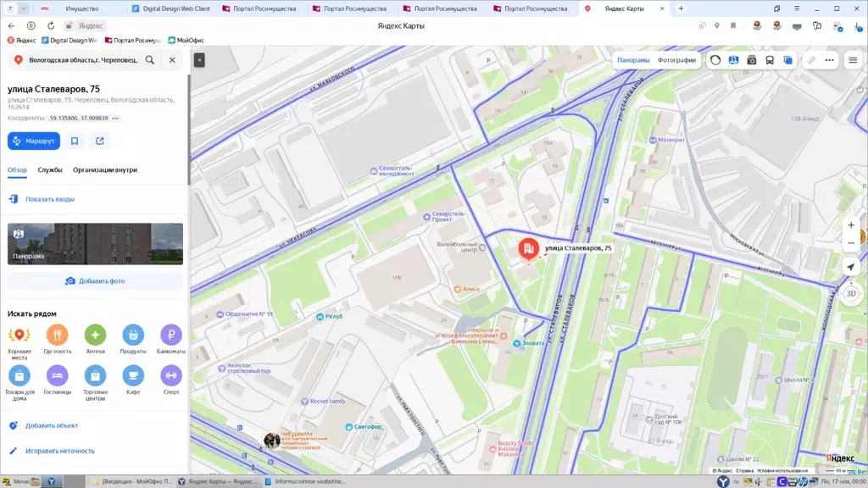Enable the 3D map tilt view
Screen dimensions: 868x488
[x=851, y=293]
